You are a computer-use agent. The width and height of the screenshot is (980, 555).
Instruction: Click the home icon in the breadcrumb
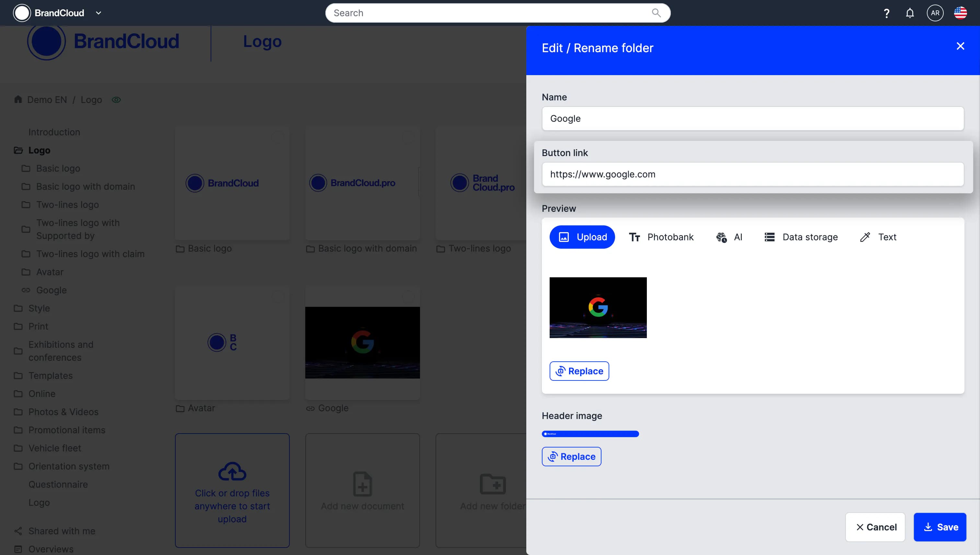(x=18, y=99)
